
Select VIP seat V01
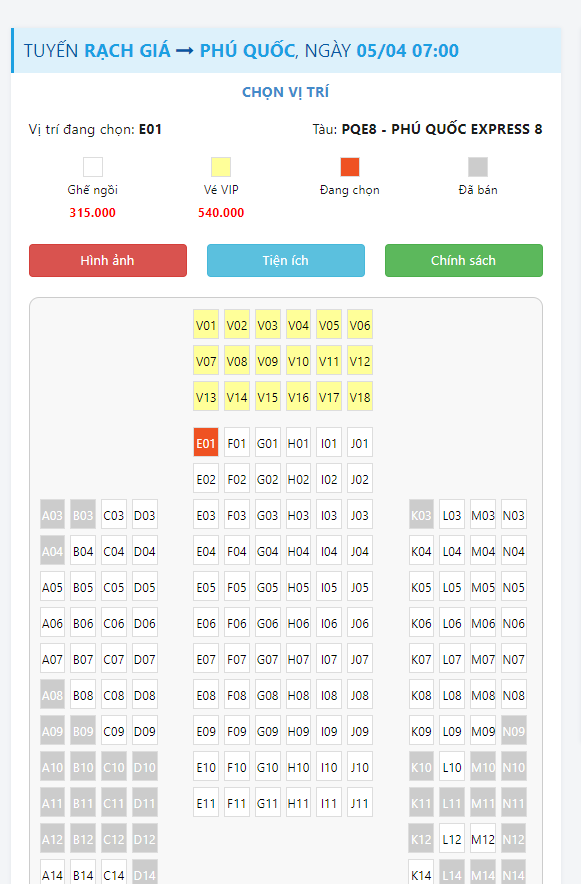pyautogui.click(x=206, y=325)
